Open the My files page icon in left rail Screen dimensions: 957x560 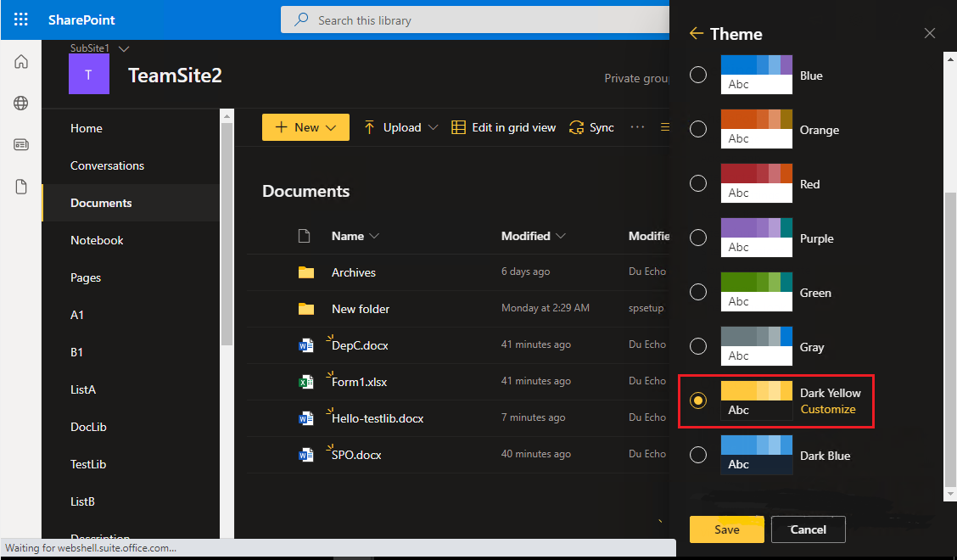click(x=20, y=187)
